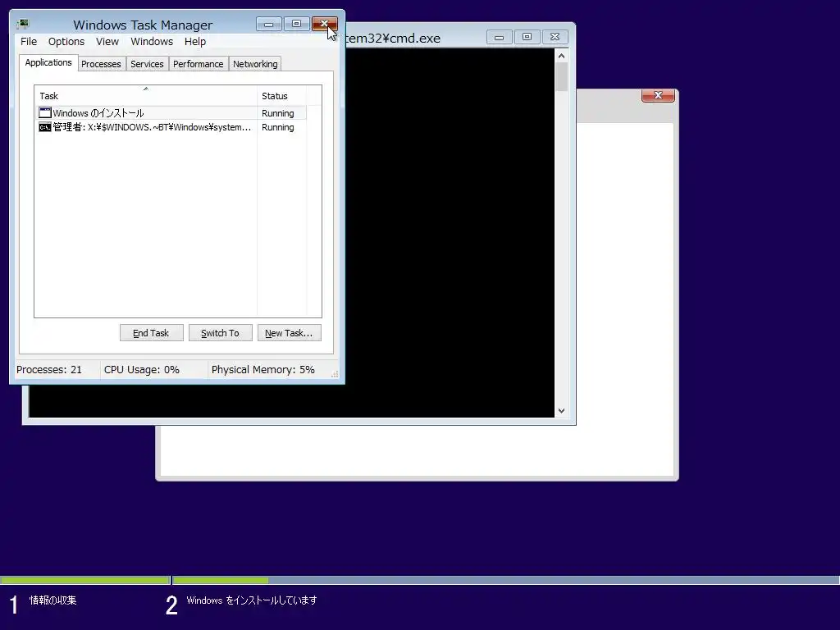This screenshot has height=630, width=840.
Task: Maximize the Windows Task Manager window
Action: click(x=296, y=24)
